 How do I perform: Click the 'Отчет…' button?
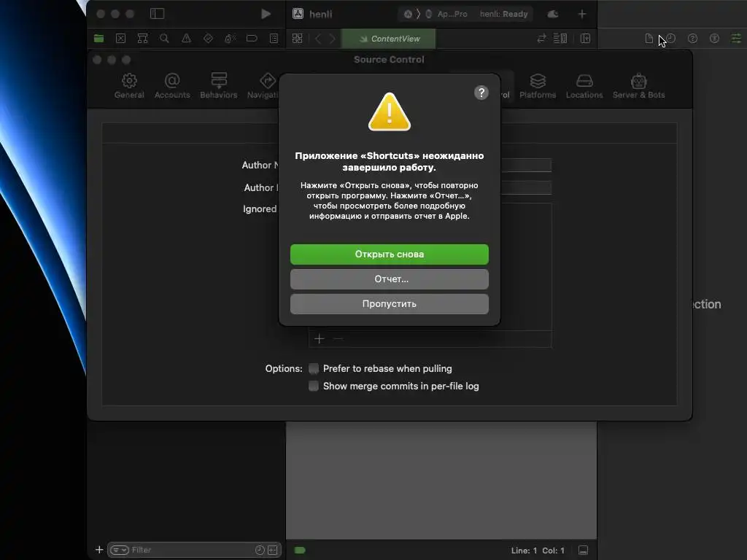[390, 279]
